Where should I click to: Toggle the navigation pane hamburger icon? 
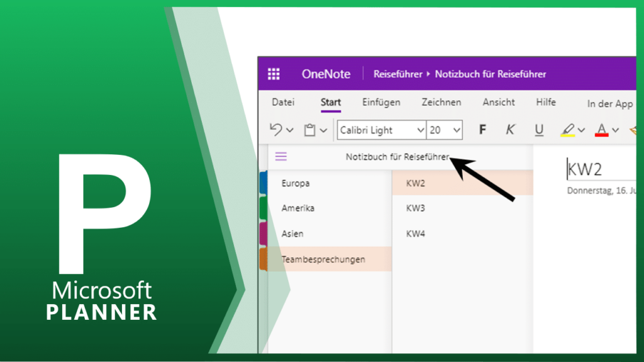click(281, 157)
